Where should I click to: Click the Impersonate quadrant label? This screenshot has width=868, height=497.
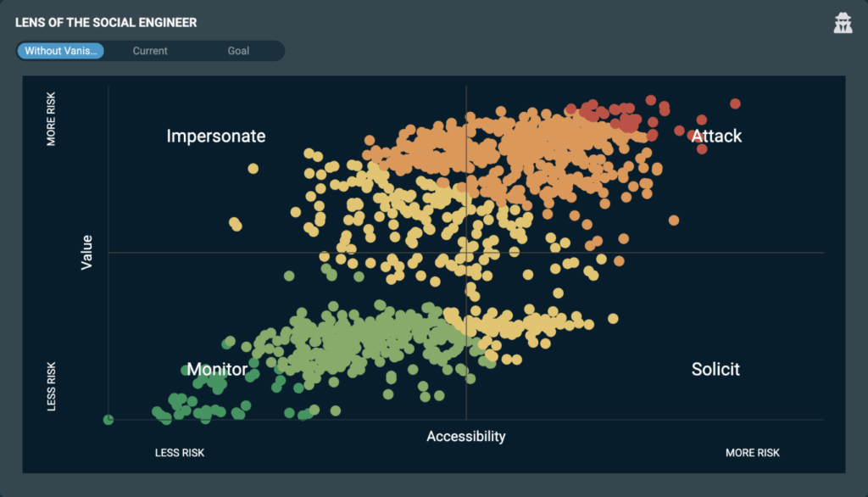pyautogui.click(x=216, y=136)
